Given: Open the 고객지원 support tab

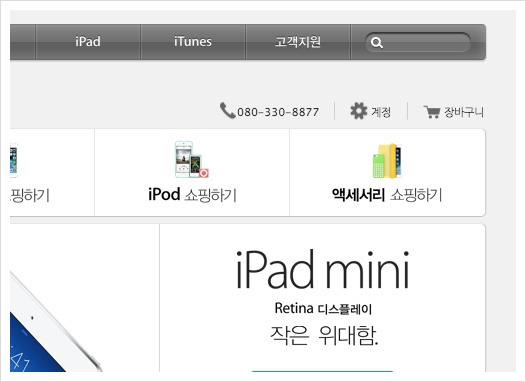Looking at the screenshot, I should point(298,42).
